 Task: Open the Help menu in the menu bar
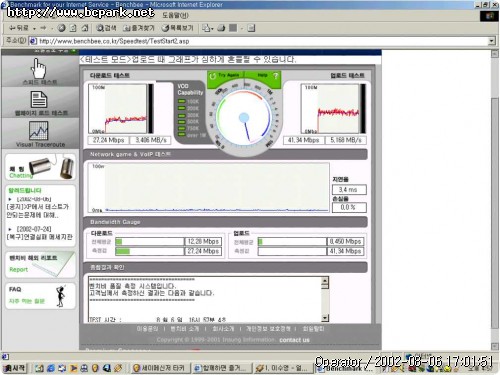pos(175,15)
